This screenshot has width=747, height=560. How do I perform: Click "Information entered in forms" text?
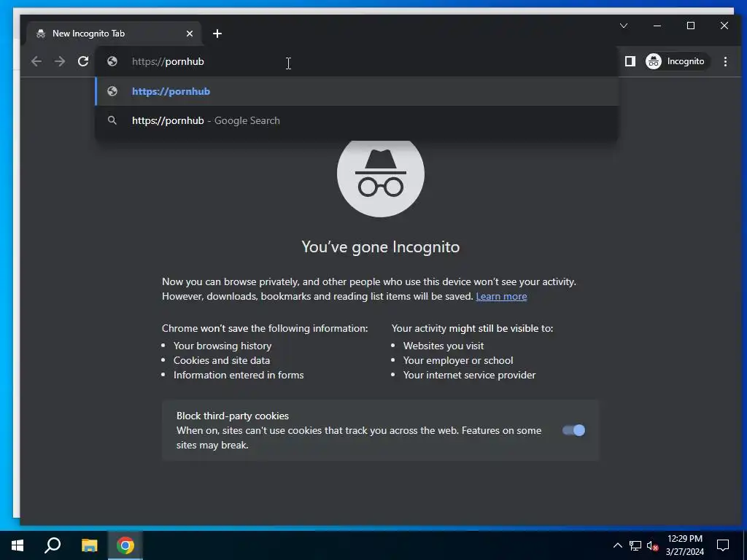click(239, 375)
